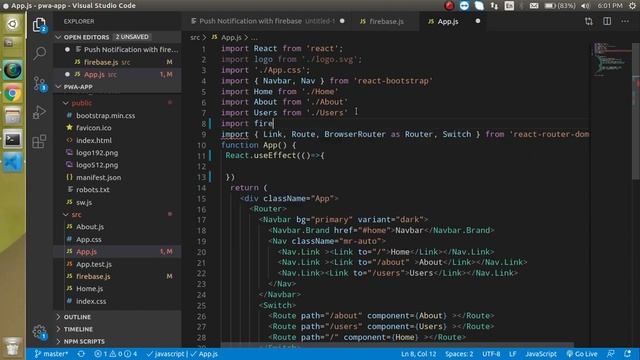The width and height of the screenshot is (640, 360).
Task: Change encoding via UTF-8 status item
Action: pyautogui.click(x=491, y=354)
